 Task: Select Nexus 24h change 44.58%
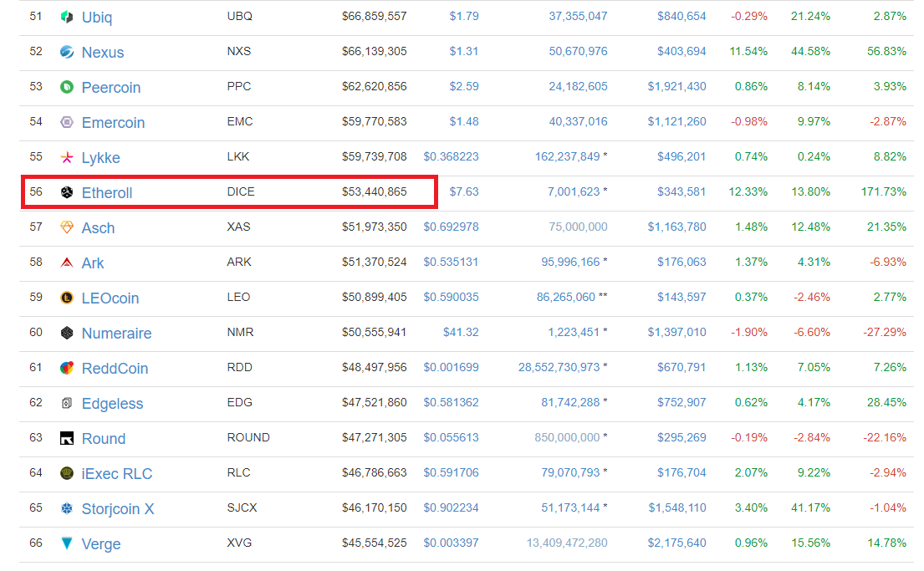[x=810, y=51]
